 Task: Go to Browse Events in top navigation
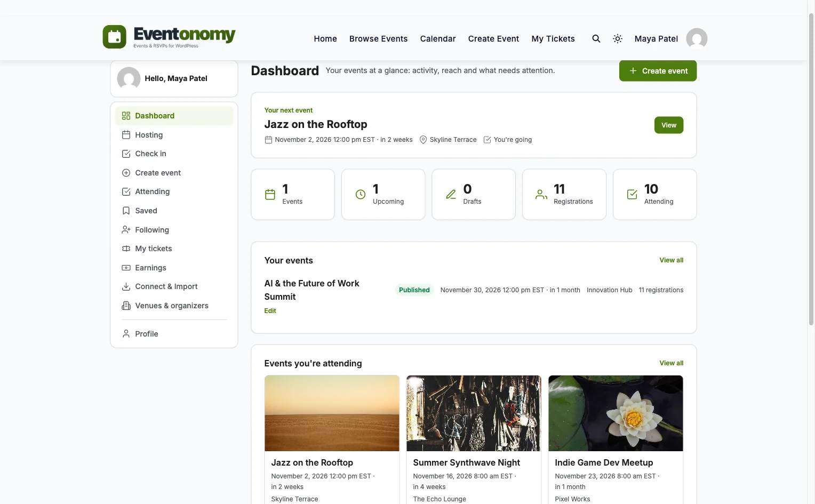378,38
